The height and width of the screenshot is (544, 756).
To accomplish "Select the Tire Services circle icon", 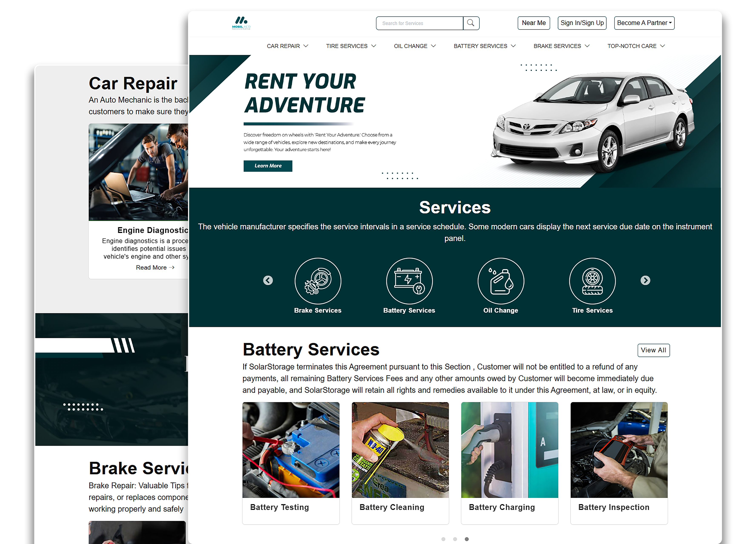I will coord(592,281).
